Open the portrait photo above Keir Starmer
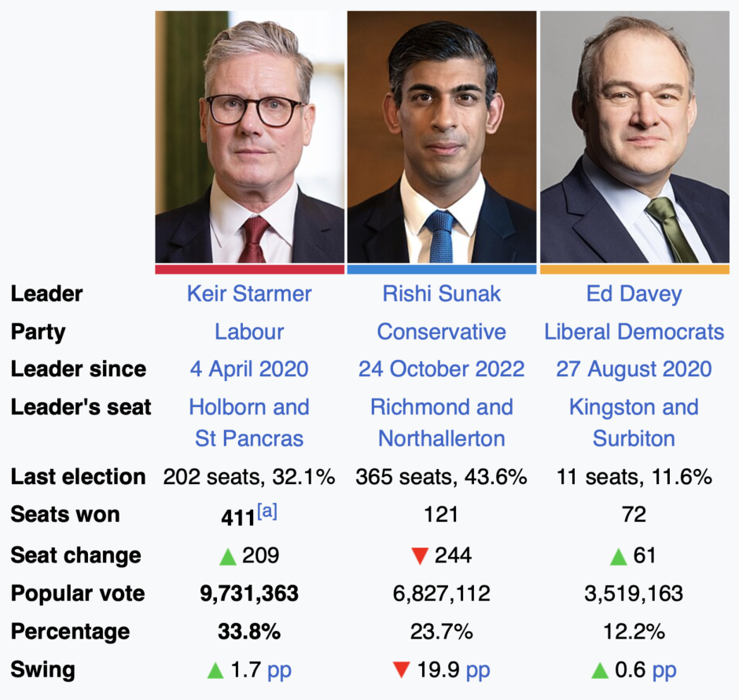This screenshot has width=739, height=700. [x=249, y=137]
